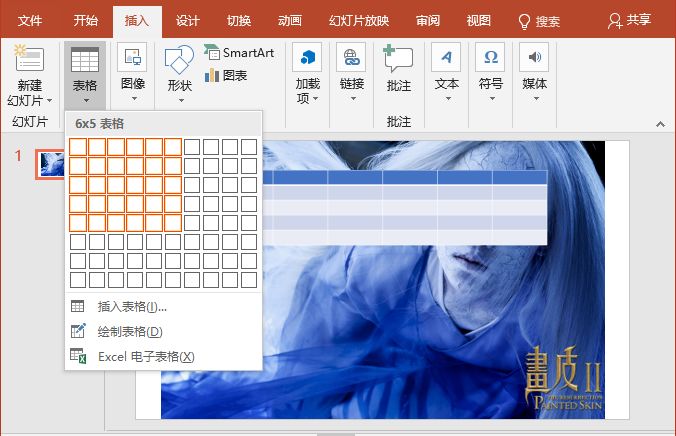This screenshot has width=676, height=436.
Task: Collapse the ribbon with the chevron
Action: point(660,124)
